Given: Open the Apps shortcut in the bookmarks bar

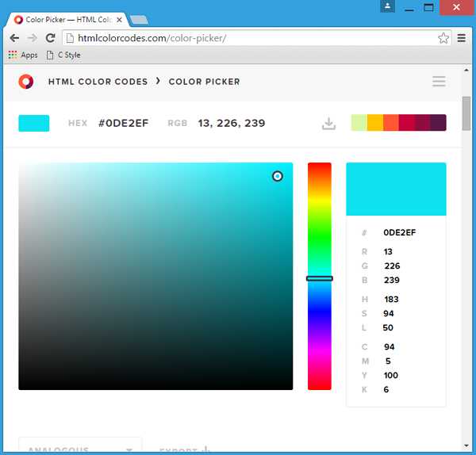Looking at the screenshot, I should pos(23,55).
